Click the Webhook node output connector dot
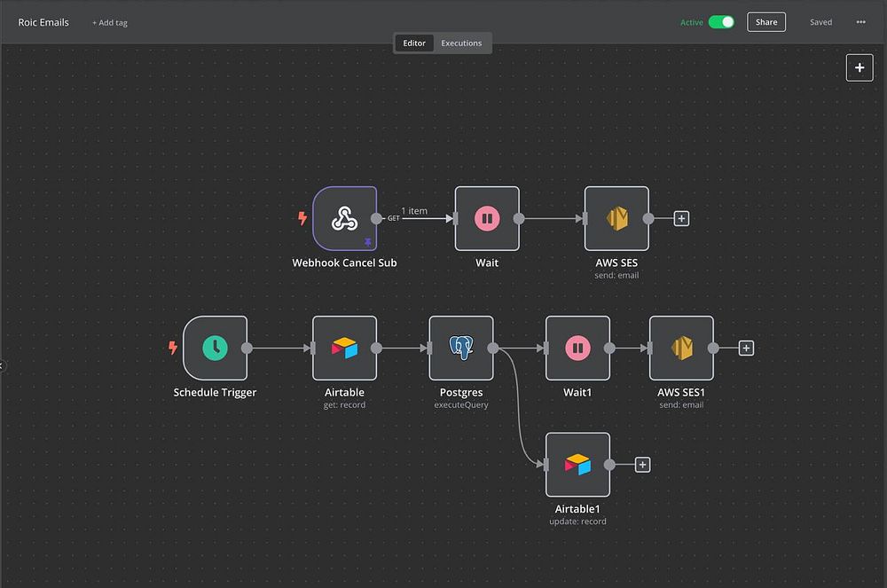Screen dimensions: 887x588 [376, 218]
